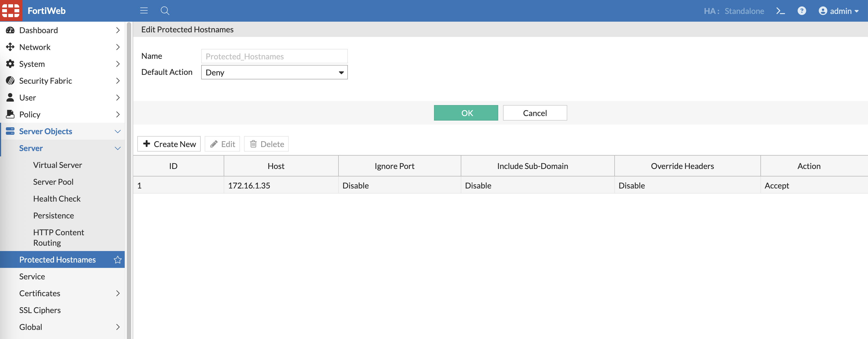This screenshot has height=339, width=868.
Task: Open the search magnifier icon
Action: click(165, 11)
